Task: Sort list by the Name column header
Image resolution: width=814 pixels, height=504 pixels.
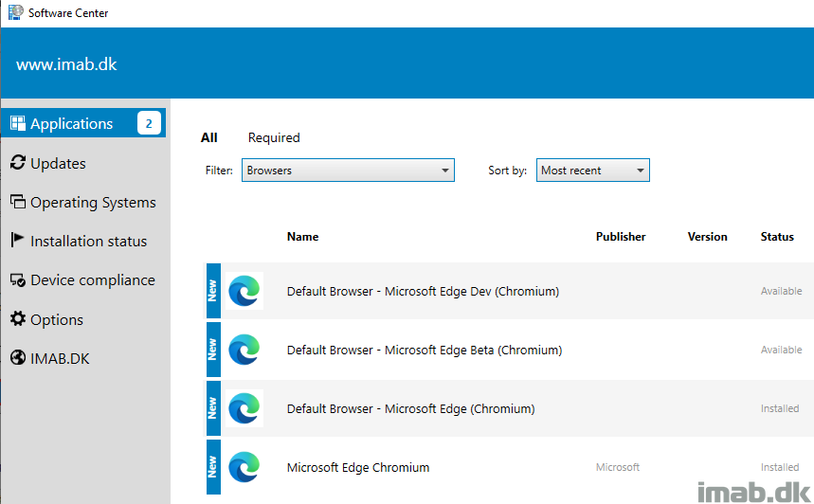Action: pyautogui.click(x=302, y=236)
